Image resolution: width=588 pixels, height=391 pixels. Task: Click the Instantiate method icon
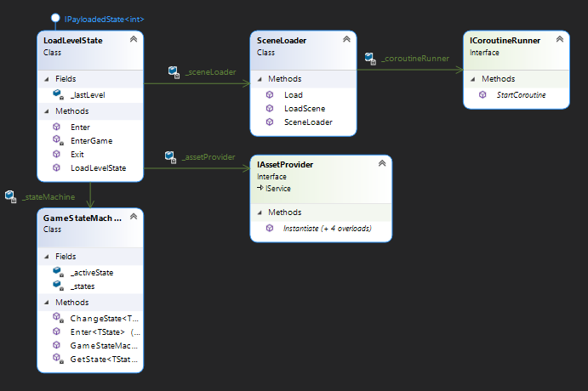[269, 228]
